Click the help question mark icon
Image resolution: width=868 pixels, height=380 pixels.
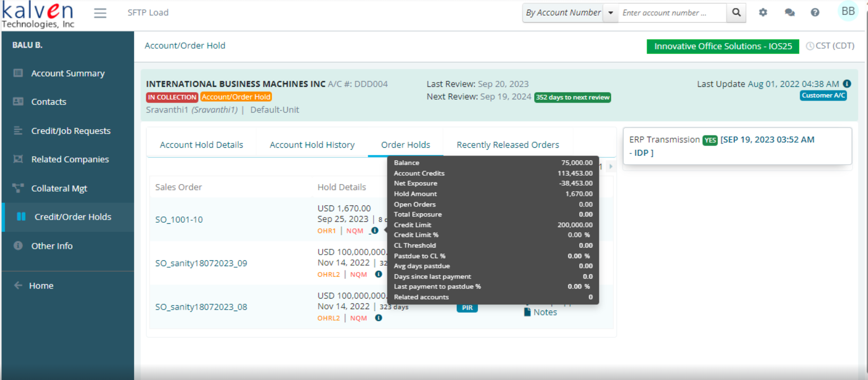click(815, 12)
